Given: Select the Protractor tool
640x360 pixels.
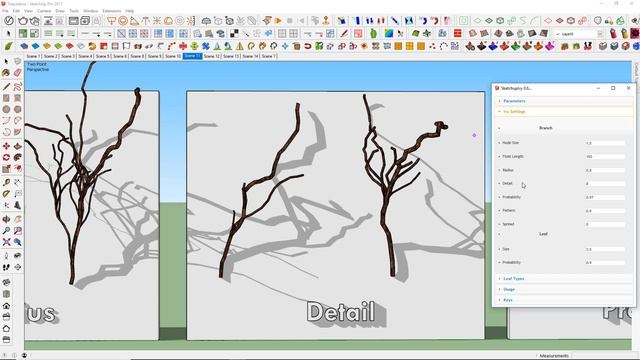Looking at the screenshot, I should tap(6, 194).
